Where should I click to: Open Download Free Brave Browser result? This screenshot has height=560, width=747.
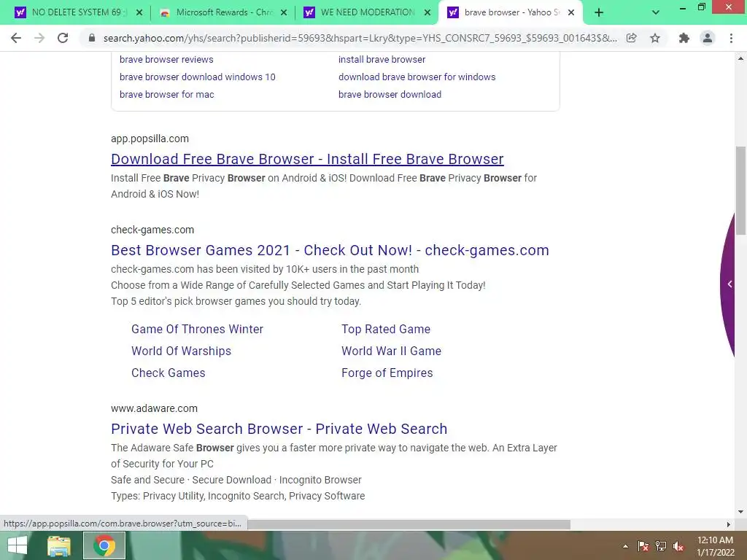click(307, 159)
